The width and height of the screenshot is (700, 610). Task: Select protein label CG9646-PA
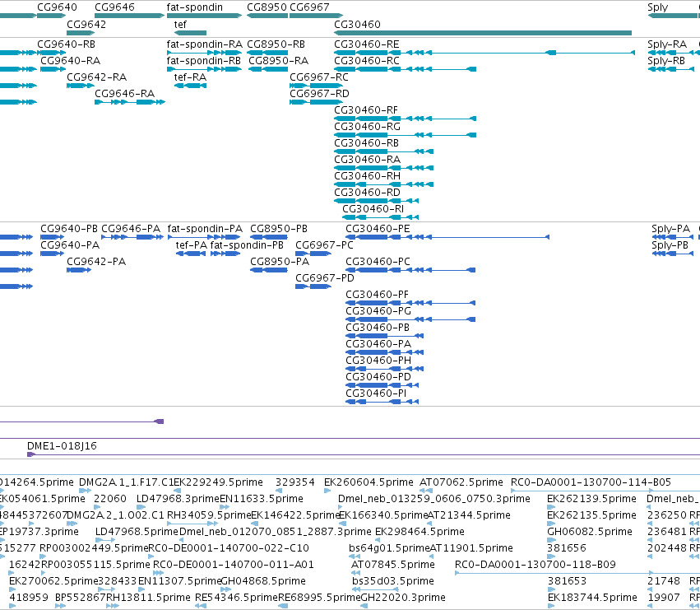coord(130,229)
